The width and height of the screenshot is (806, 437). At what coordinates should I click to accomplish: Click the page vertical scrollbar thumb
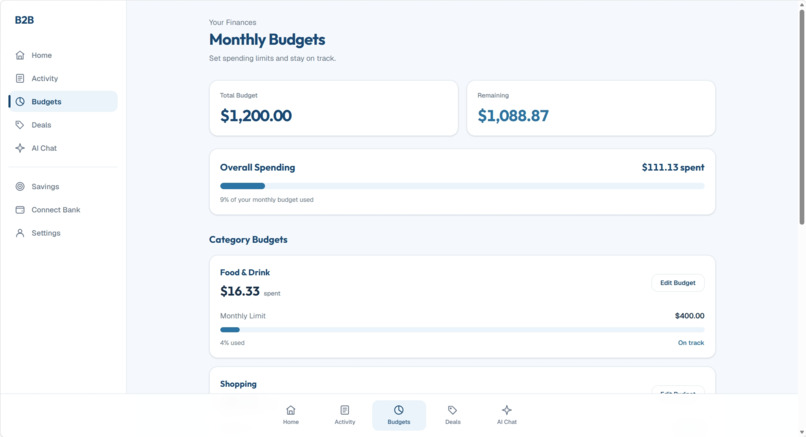[x=801, y=117]
